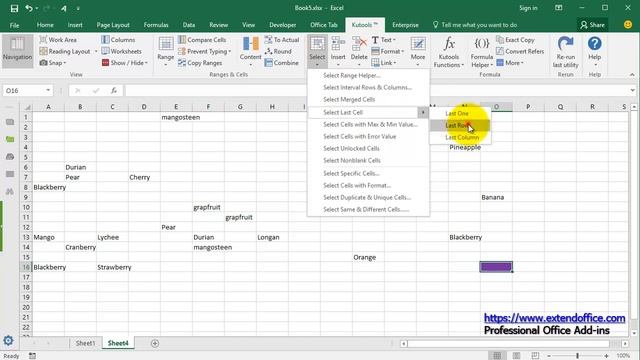Click Sign in link

(x=528, y=8)
